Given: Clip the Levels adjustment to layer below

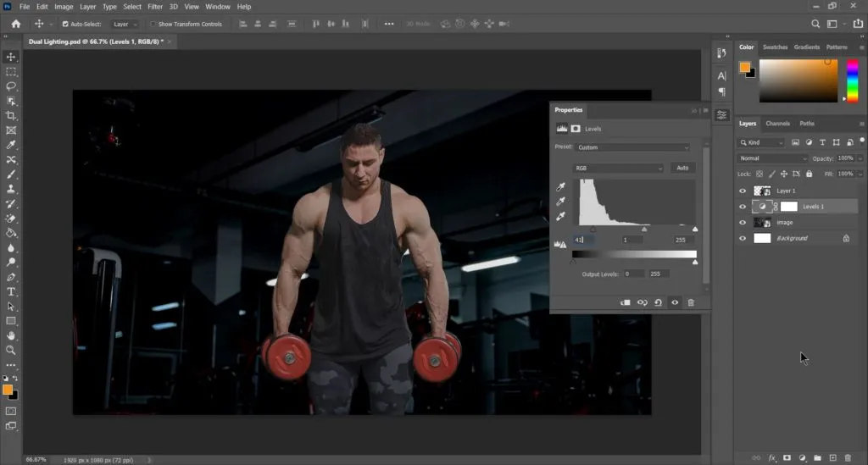Looking at the screenshot, I should click(626, 302).
